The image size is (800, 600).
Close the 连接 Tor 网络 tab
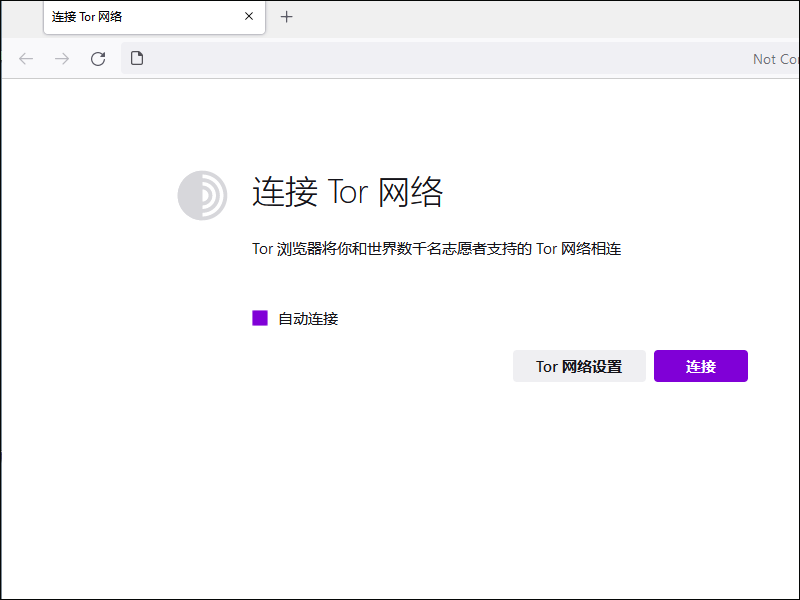[x=249, y=17]
